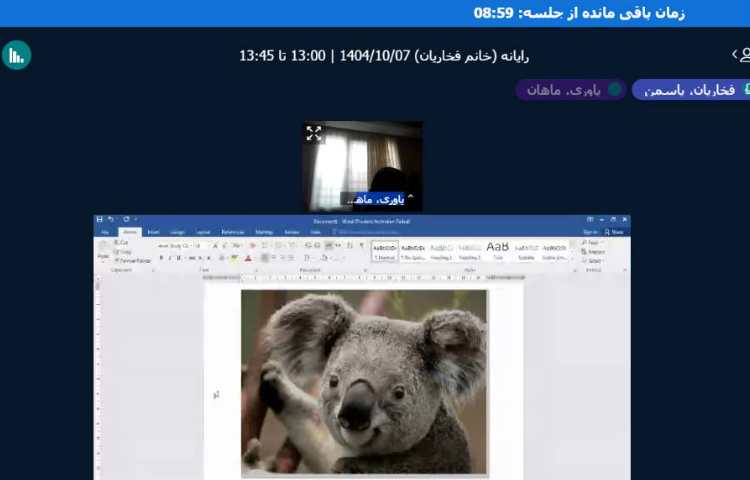Viewport: 750px width, 480px height.
Task: Choose Cut in the Clipboard group
Action: coord(121,242)
